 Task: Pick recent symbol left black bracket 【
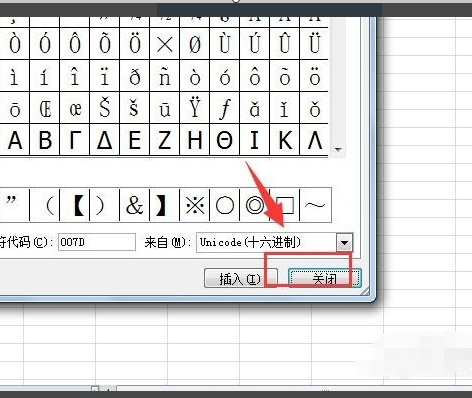coord(75,205)
